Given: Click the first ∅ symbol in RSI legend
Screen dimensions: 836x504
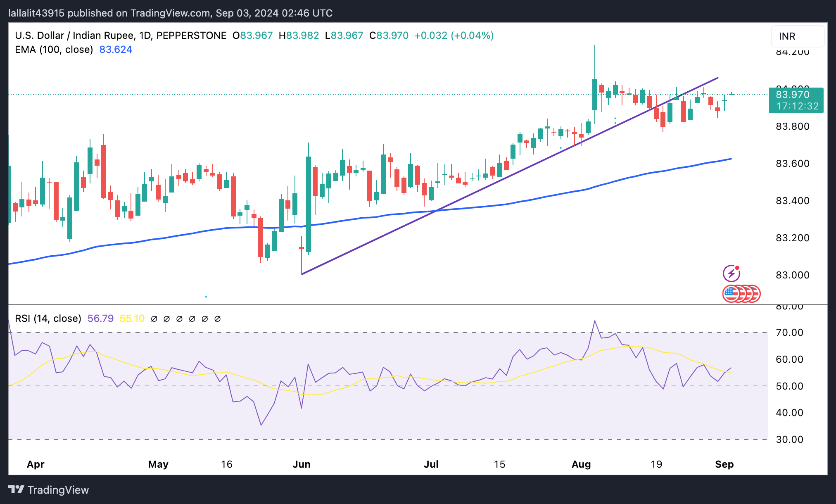Looking at the screenshot, I should [154, 319].
